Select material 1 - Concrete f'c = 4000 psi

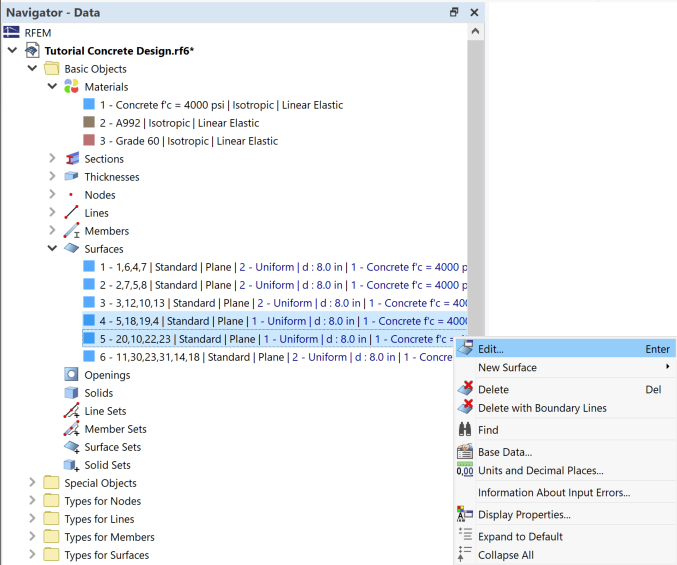(x=221, y=105)
